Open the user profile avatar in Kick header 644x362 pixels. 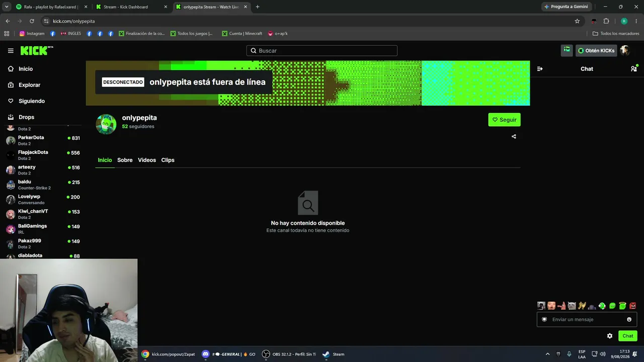point(625,50)
